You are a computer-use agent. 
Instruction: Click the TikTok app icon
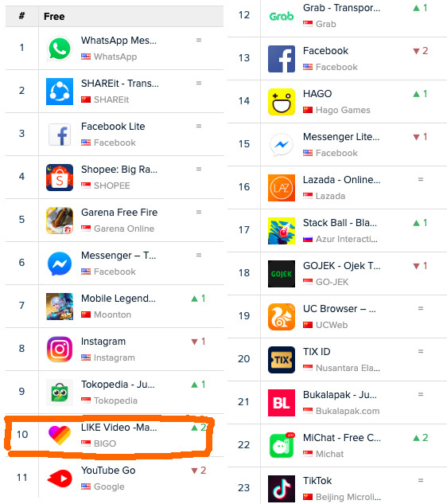tap(282, 489)
